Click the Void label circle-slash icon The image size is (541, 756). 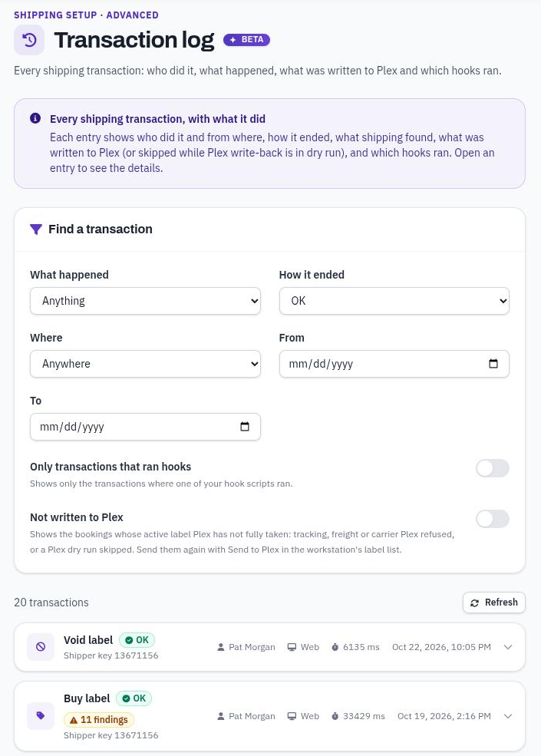[41, 647]
